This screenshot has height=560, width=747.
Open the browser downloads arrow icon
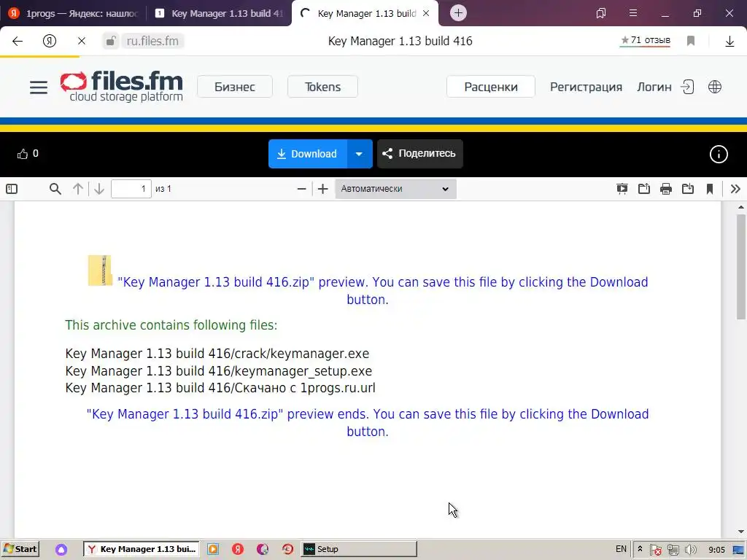(729, 42)
